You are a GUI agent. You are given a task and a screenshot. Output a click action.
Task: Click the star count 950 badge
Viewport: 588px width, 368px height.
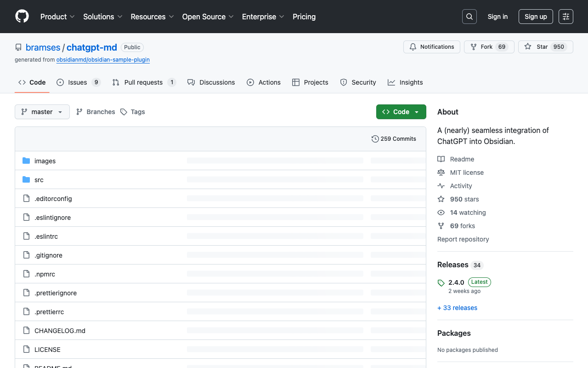559,47
